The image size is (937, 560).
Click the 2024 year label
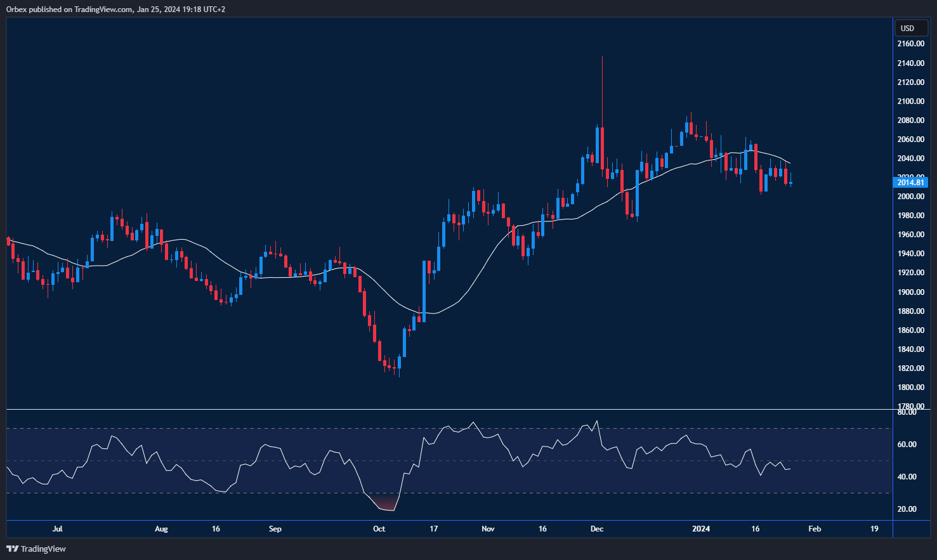click(x=701, y=529)
